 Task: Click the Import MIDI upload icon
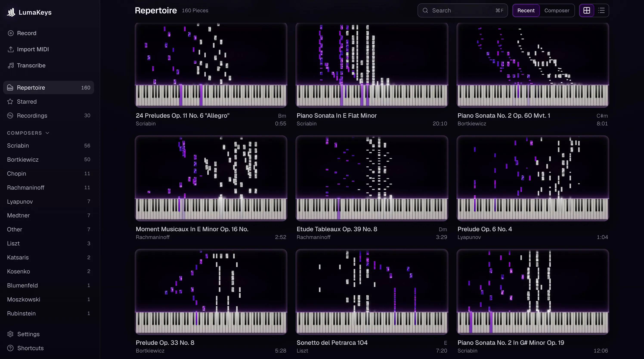point(11,49)
